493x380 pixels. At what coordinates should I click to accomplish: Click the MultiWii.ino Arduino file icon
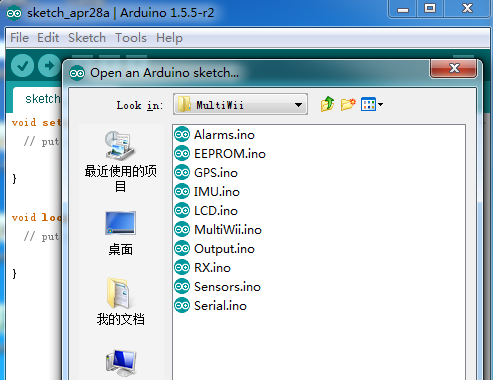[182, 230]
